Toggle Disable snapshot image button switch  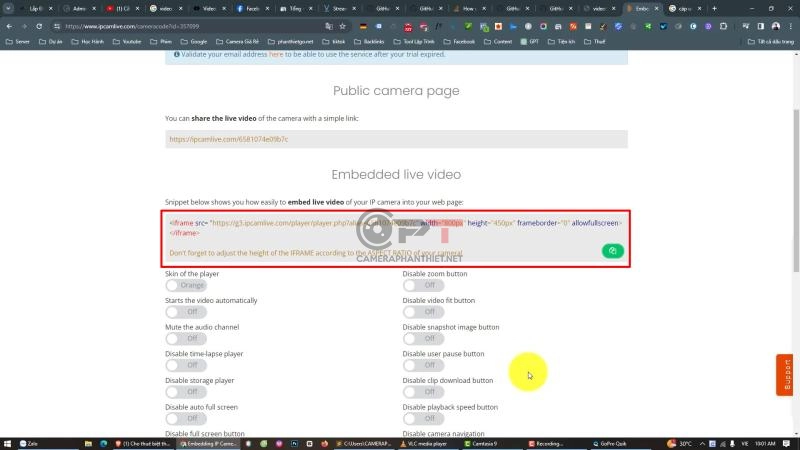[x=423, y=339]
